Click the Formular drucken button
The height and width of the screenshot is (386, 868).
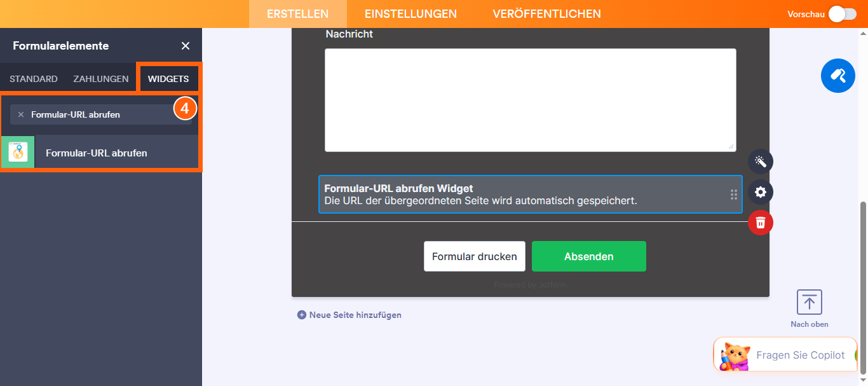point(475,256)
